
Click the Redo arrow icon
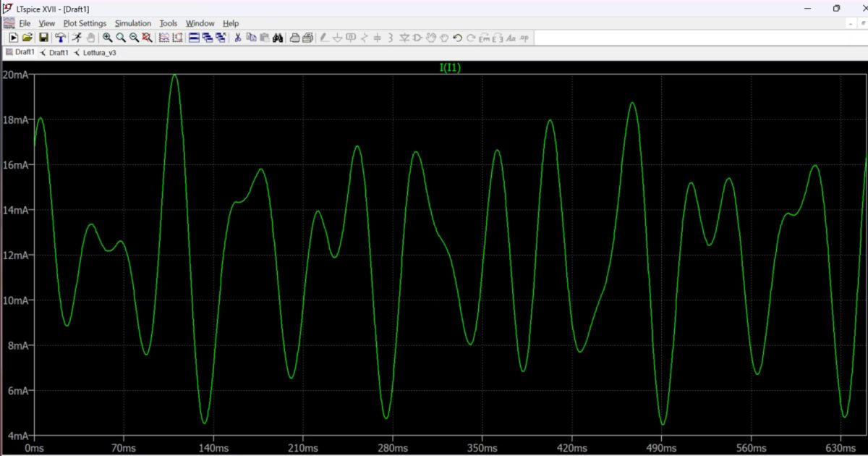click(x=471, y=37)
